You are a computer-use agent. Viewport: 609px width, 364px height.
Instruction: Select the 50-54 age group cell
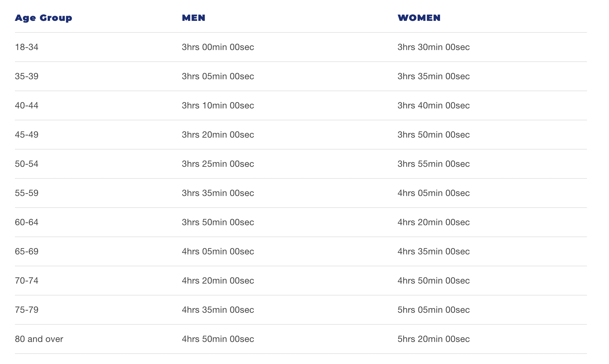click(27, 164)
